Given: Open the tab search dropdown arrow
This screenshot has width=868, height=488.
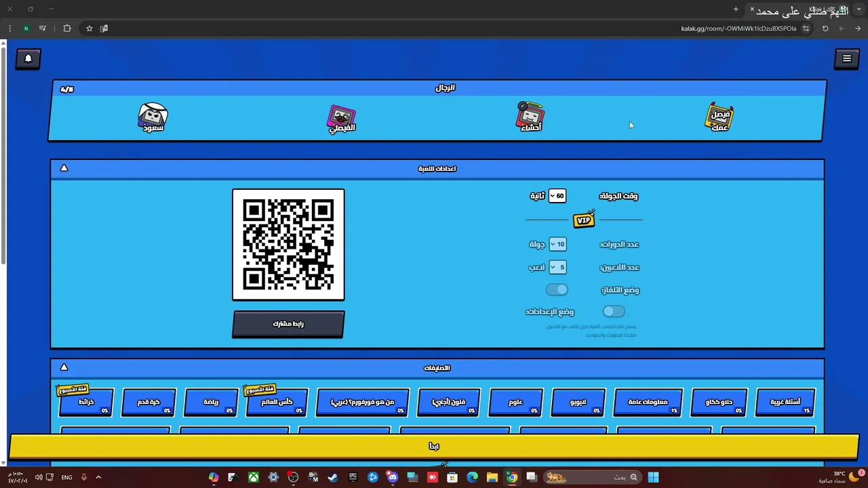Looking at the screenshot, I should click(x=859, y=9).
